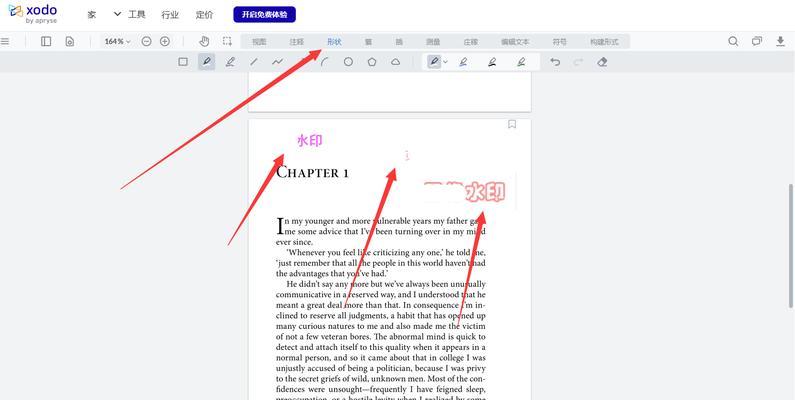
Task: Select the rectangle shape tool
Action: [183, 62]
